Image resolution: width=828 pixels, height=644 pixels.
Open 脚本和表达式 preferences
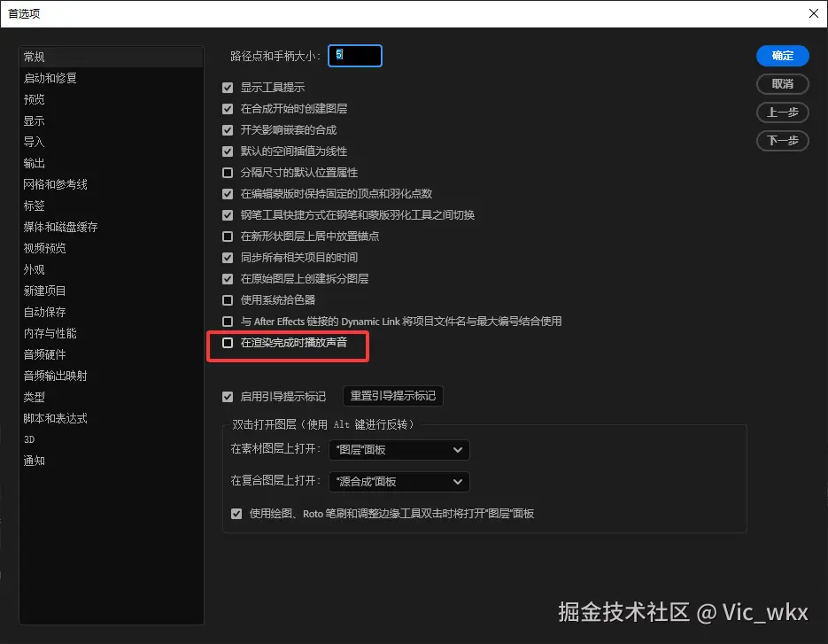pyautogui.click(x=112, y=418)
